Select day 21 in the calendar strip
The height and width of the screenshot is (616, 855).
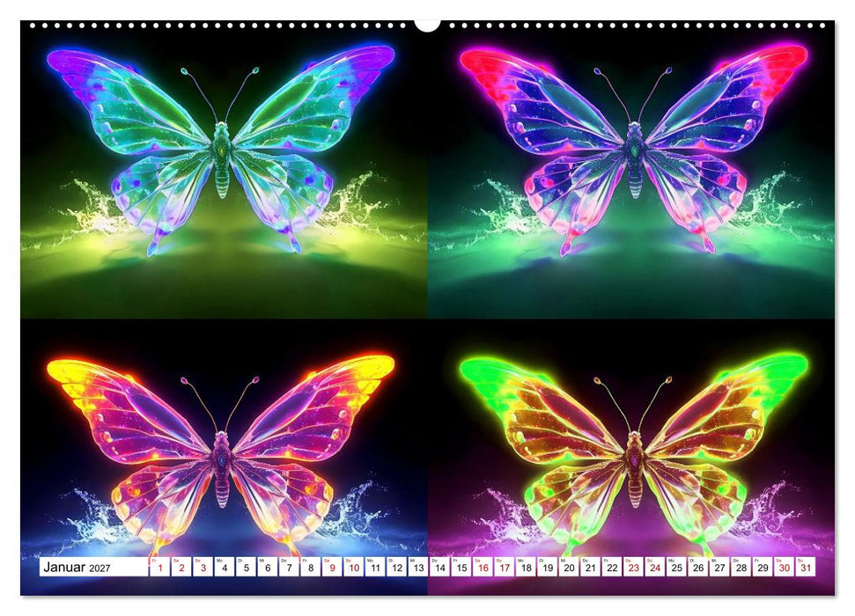[591, 567]
